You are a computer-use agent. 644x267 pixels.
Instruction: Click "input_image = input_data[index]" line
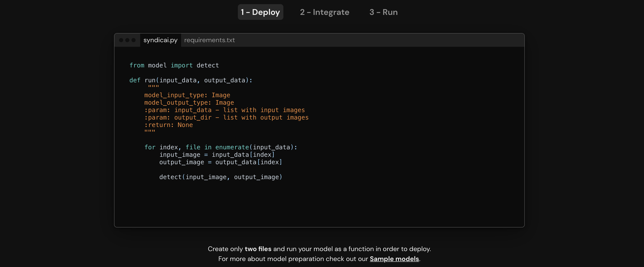point(217,155)
